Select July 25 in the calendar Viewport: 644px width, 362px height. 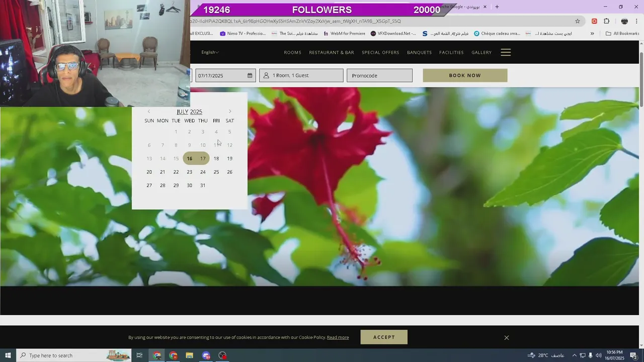pyautogui.click(x=216, y=172)
